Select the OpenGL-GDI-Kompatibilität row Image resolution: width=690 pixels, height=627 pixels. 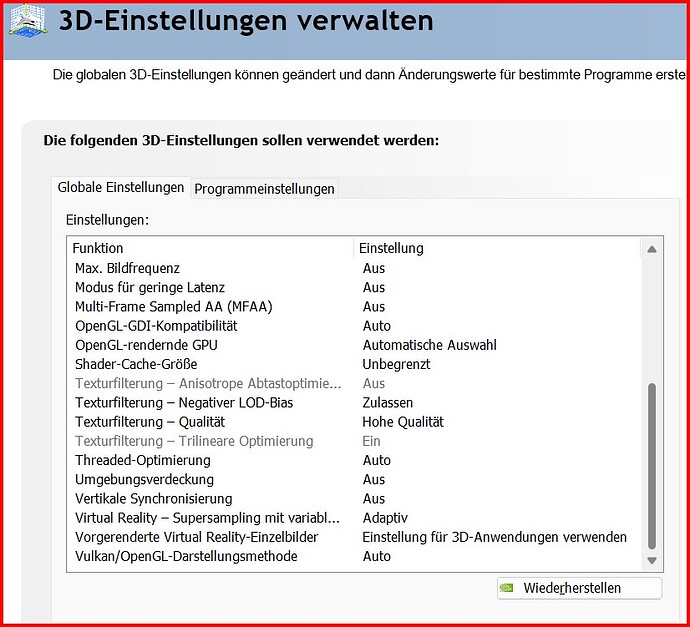coord(355,326)
